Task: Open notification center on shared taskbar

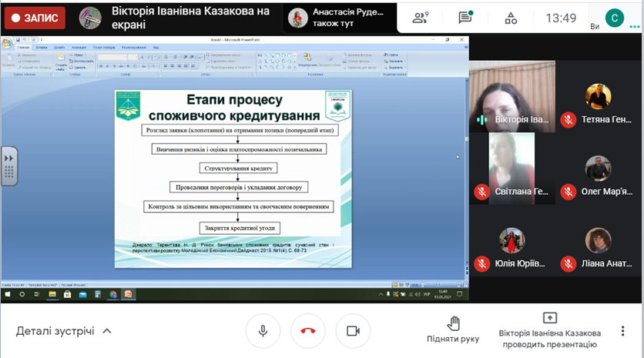Action: [x=460, y=294]
